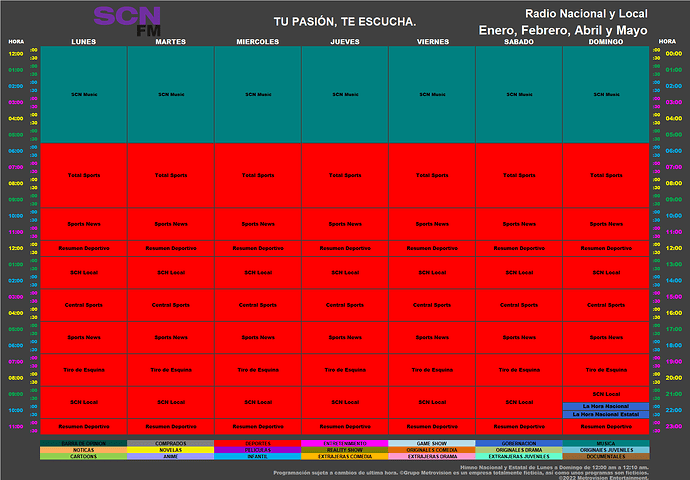Image resolution: width=690 pixels, height=480 pixels.
Task: Select the 5 PM Sports News on Viernes
Action: tap(432, 337)
